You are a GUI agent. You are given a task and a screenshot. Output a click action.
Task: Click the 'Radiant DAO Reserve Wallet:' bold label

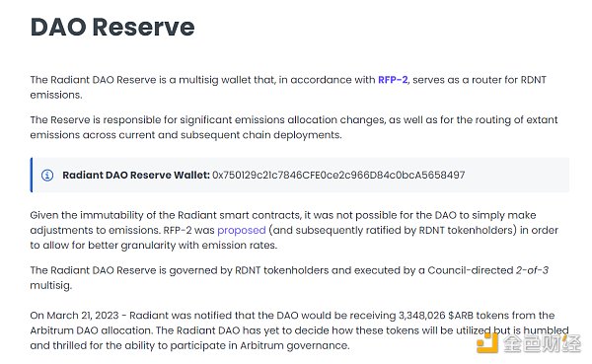[136, 175]
